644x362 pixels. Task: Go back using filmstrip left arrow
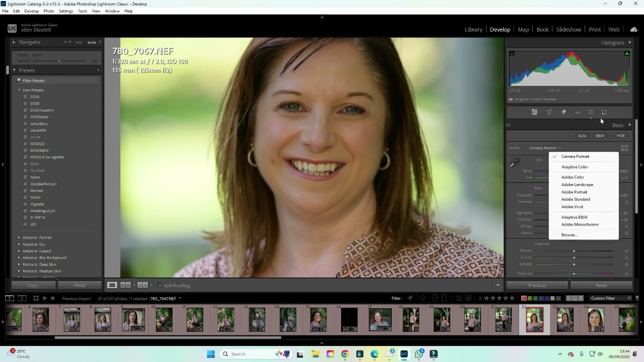point(44,299)
